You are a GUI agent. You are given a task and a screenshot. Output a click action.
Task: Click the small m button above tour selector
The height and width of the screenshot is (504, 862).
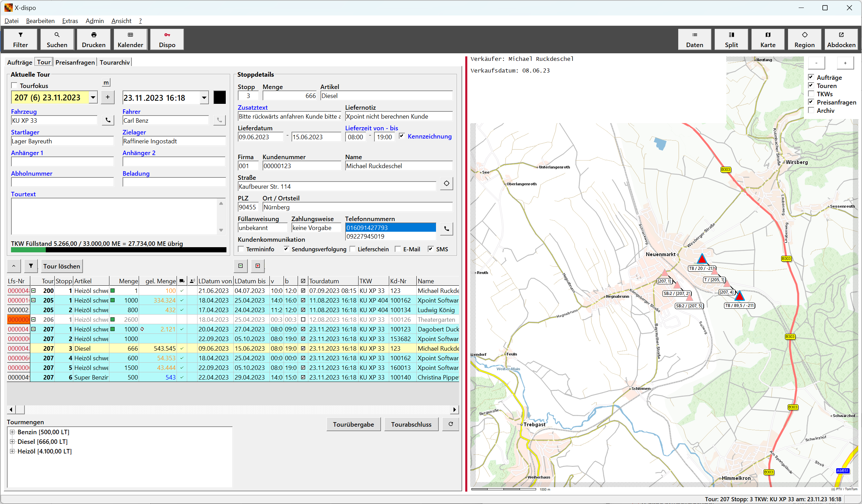point(106,83)
